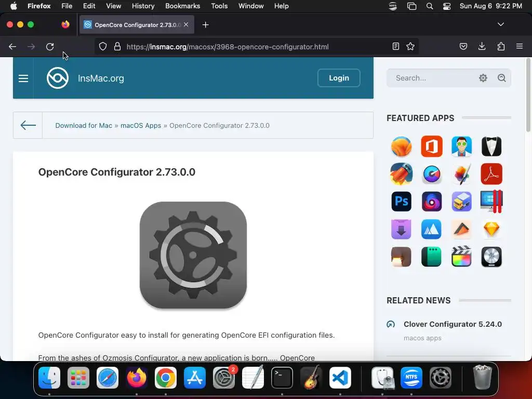Screen dimensions: 532x399
Task: Open the Bartender tuxedo featured app
Action: [491, 146]
